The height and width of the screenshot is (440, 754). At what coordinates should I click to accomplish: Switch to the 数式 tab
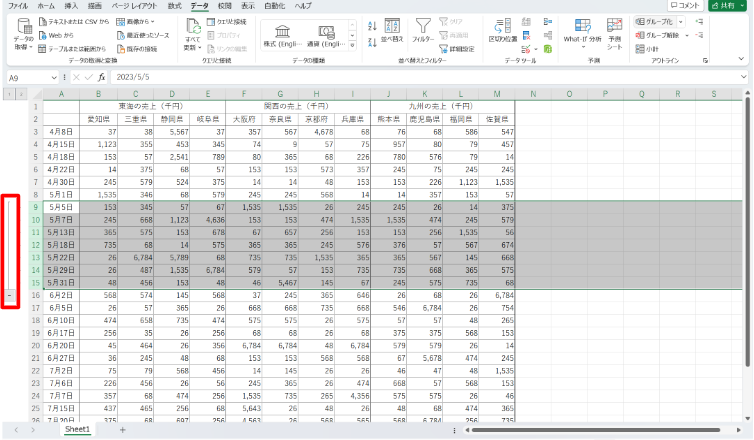point(175,6)
